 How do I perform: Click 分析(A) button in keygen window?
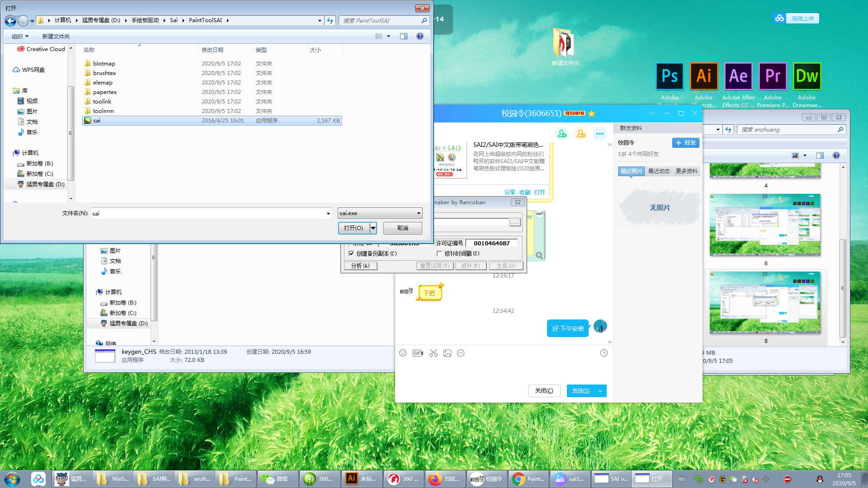360,266
